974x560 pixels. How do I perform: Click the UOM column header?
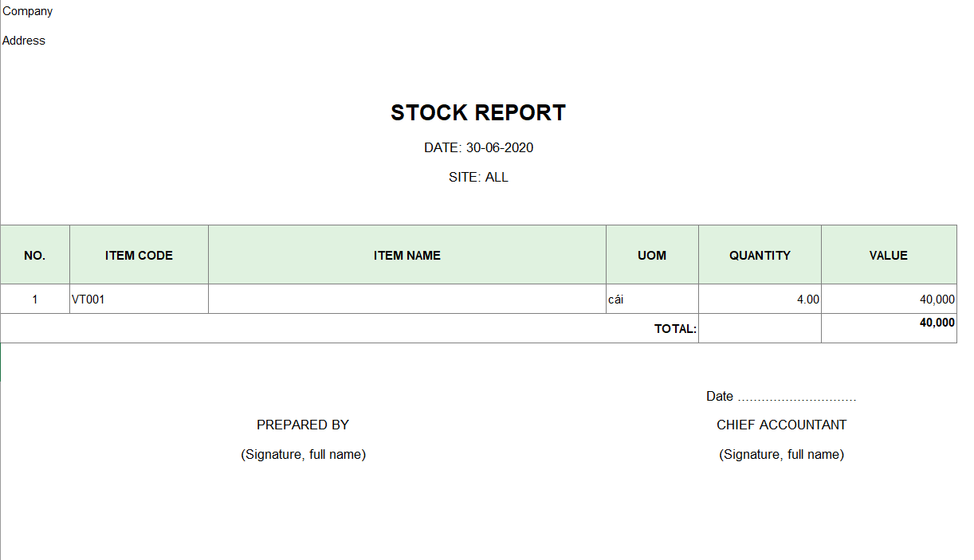pyautogui.click(x=652, y=255)
